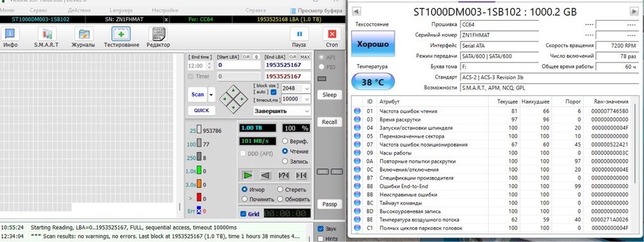Switch to the Тестирование testing view
644x242 pixels.
(121, 37)
